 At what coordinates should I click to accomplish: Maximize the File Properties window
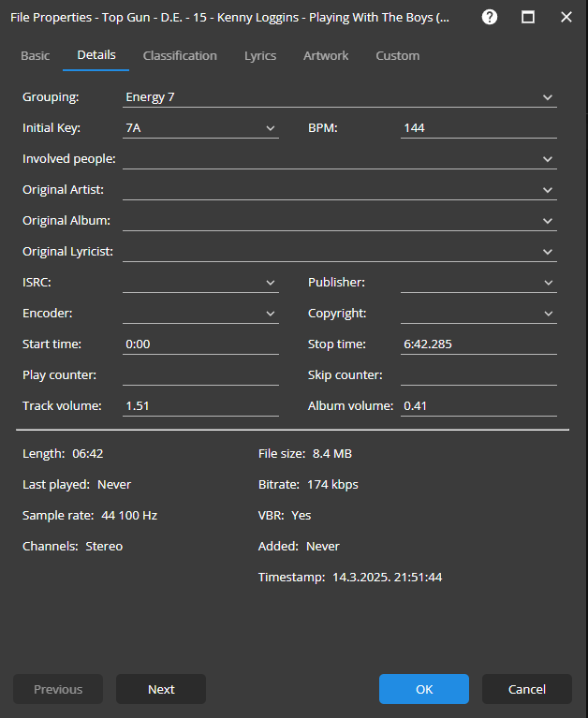tap(528, 17)
